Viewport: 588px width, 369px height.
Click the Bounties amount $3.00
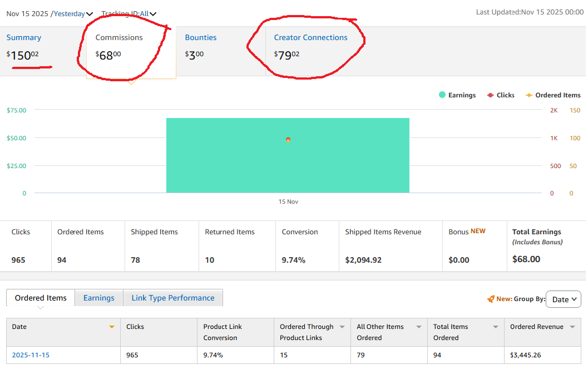pos(194,55)
